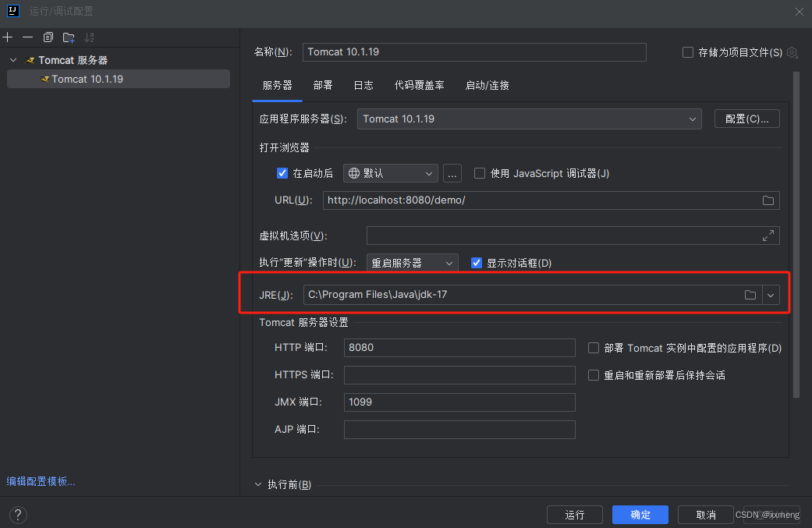Click the JMX 端口 input field
The height and width of the screenshot is (528, 812).
[x=459, y=402]
